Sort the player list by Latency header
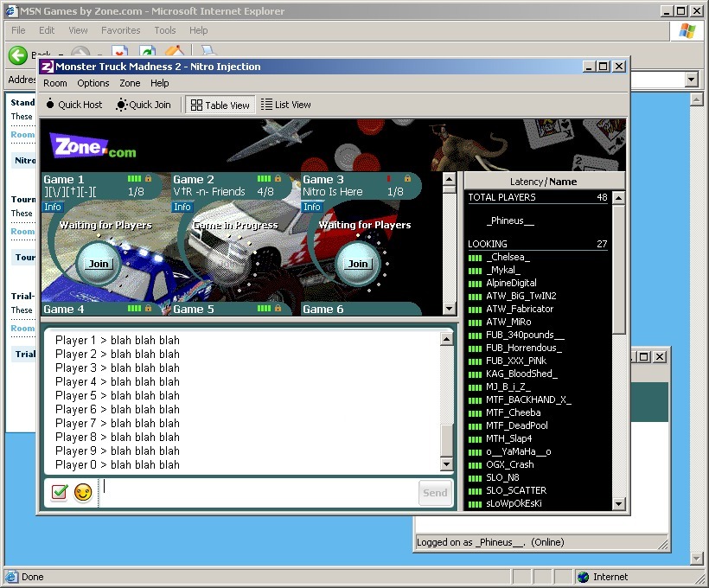Viewport: 709px width, 588px height. [x=527, y=182]
